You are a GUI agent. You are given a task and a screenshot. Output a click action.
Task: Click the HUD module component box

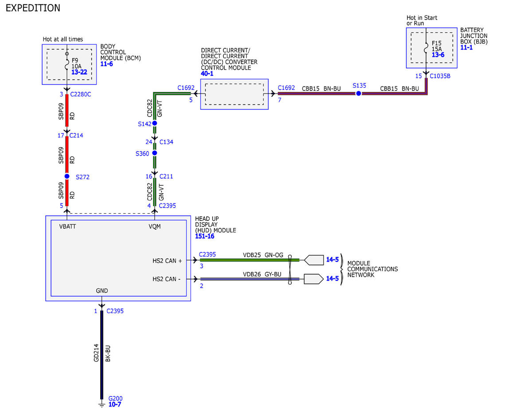point(118,258)
